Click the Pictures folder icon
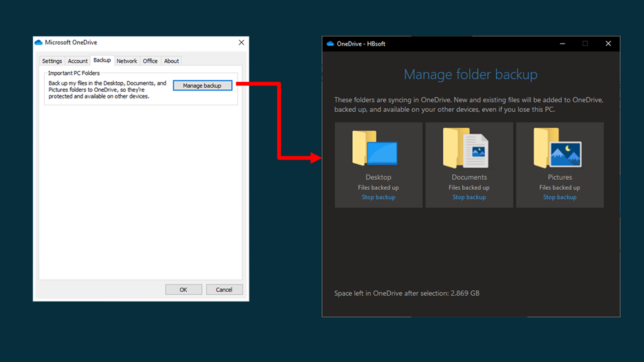Viewport: 644px width, 362px height. (557, 148)
